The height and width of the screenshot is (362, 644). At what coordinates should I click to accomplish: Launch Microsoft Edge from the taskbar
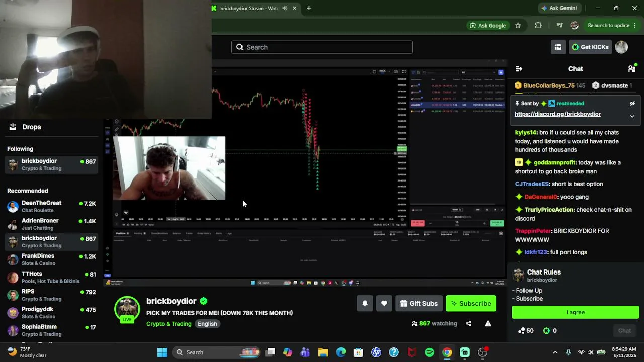[x=341, y=352]
